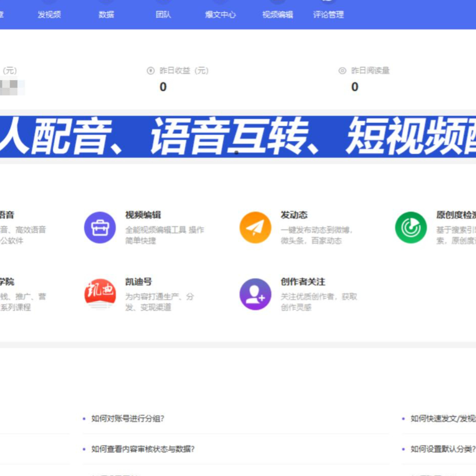This screenshot has height=476, width=476.
Task: Open the help link 如何设置默认分类?
Action: [443, 449]
